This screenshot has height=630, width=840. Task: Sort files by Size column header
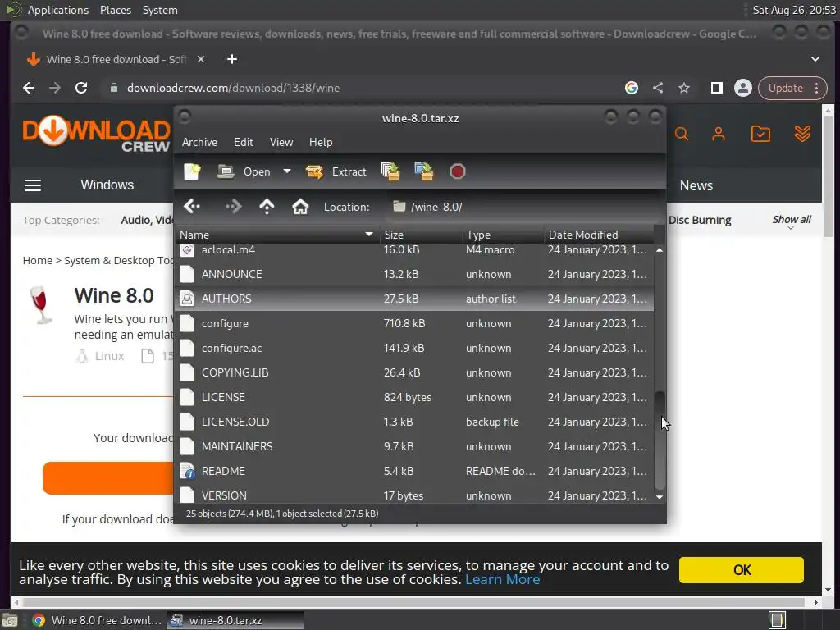click(421, 235)
